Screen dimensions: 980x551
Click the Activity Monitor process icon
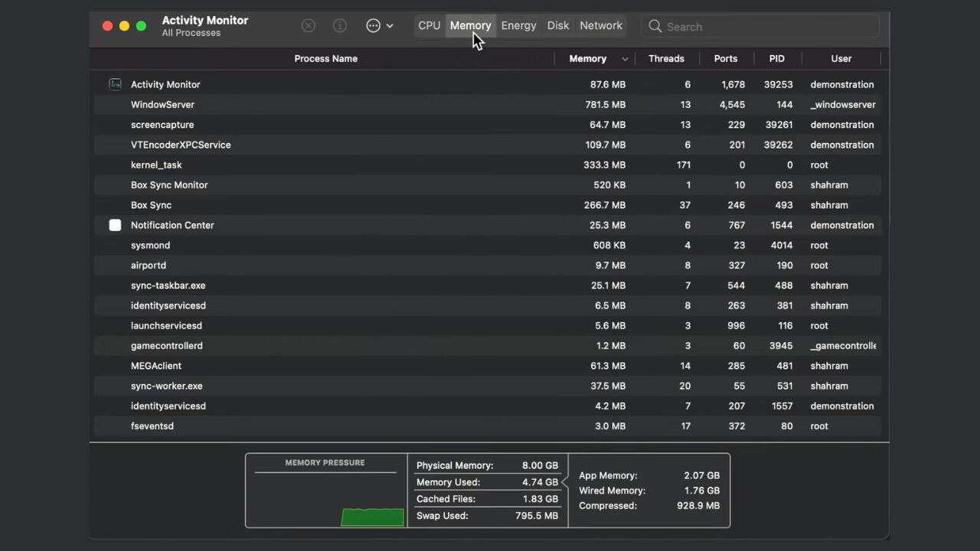click(115, 84)
